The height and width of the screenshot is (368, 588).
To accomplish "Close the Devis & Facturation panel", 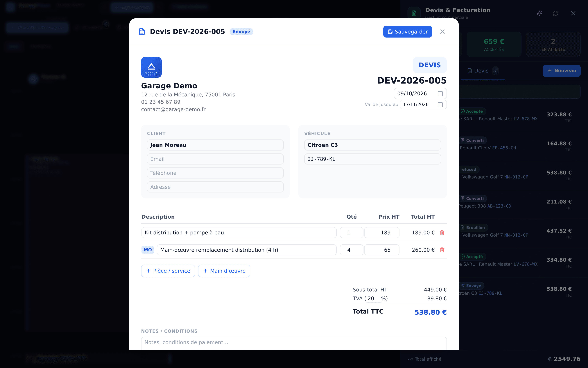I will pos(573,13).
